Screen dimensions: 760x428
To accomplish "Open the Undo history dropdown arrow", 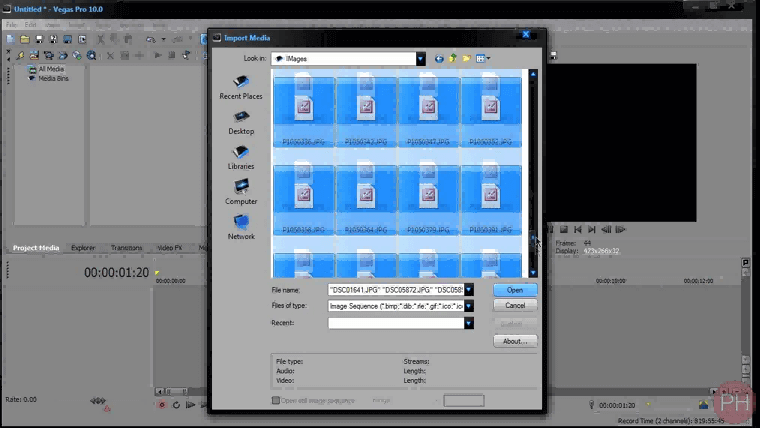I will pos(163,39).
